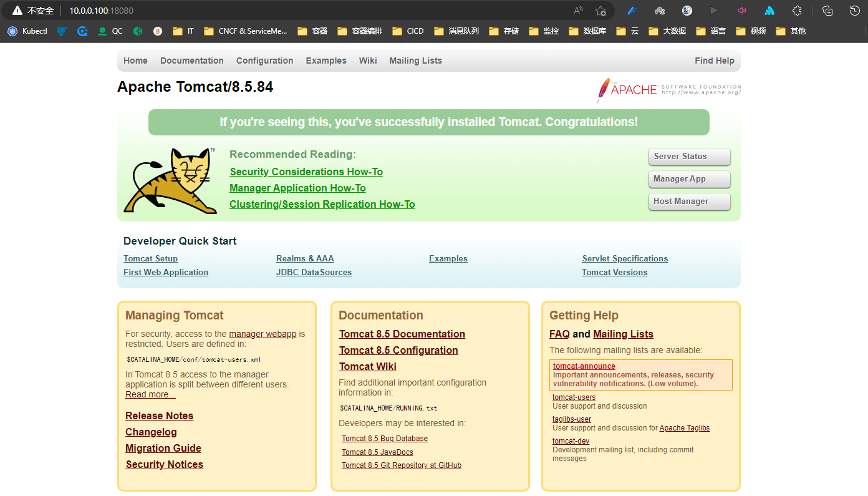Screen dimensions: 868x496
Task: Open the Extensions puzzle-piece icon
Action: coord(797,11)
